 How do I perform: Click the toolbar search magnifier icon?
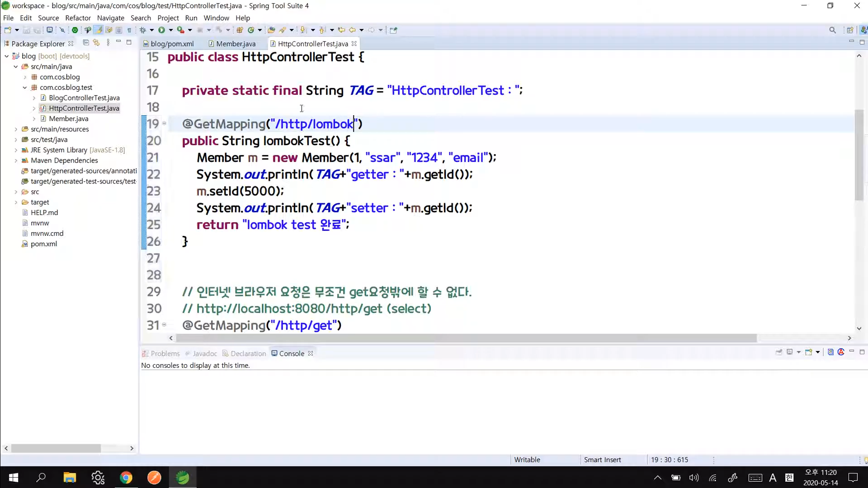coord(832,30)
